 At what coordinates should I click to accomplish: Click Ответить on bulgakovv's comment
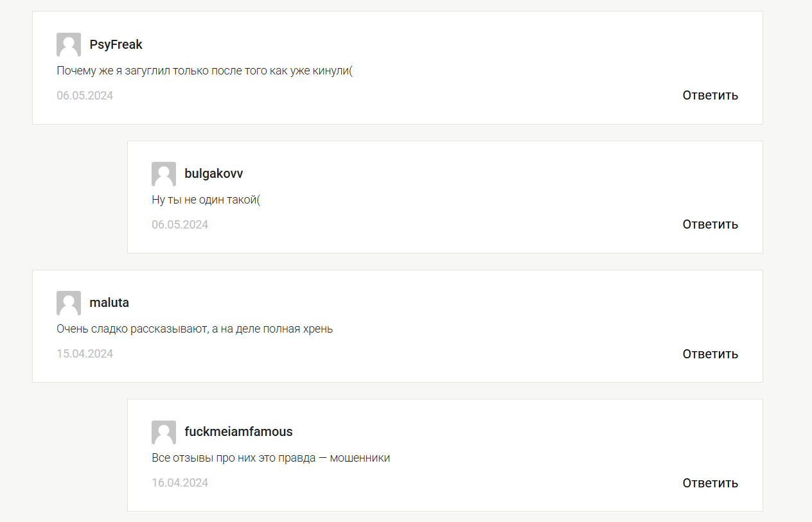710,225
